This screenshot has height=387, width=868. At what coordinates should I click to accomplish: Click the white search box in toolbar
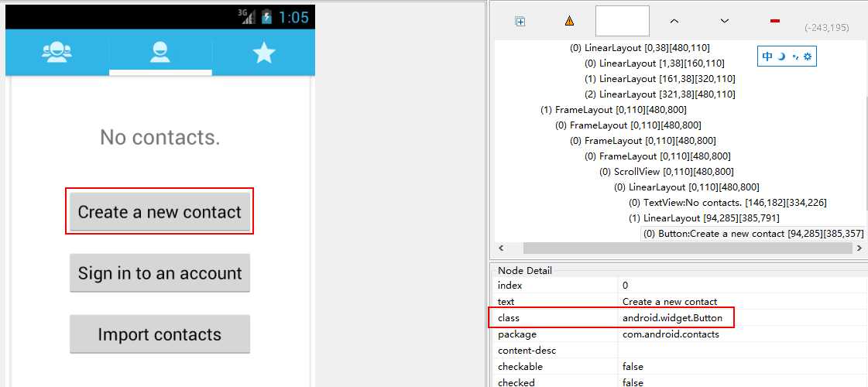(x=623, y=21)
